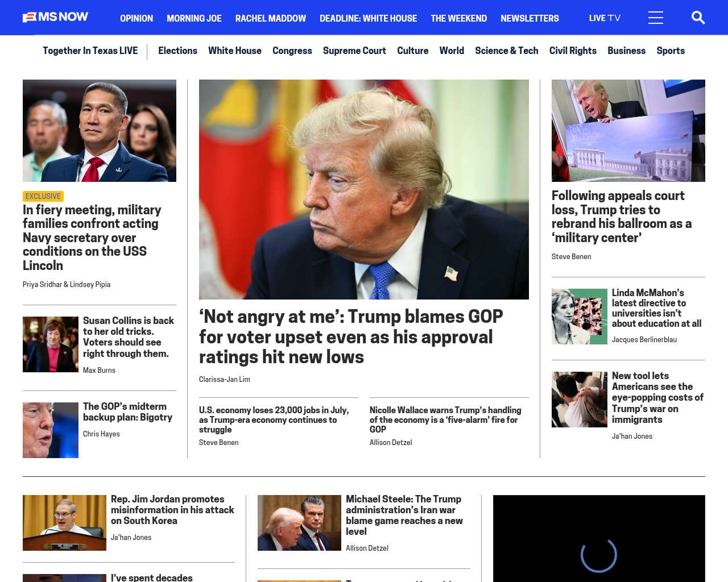
Task: Open the Linda McMahon thumbnail
Action: coord(580,317)
